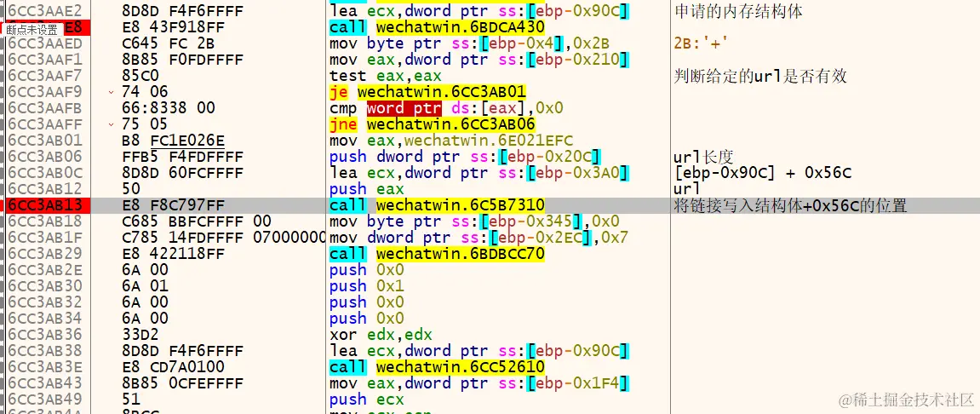Viewport: 980px width, 414px height.
Task: Select the push eax instruction
Action: (367, 189)
